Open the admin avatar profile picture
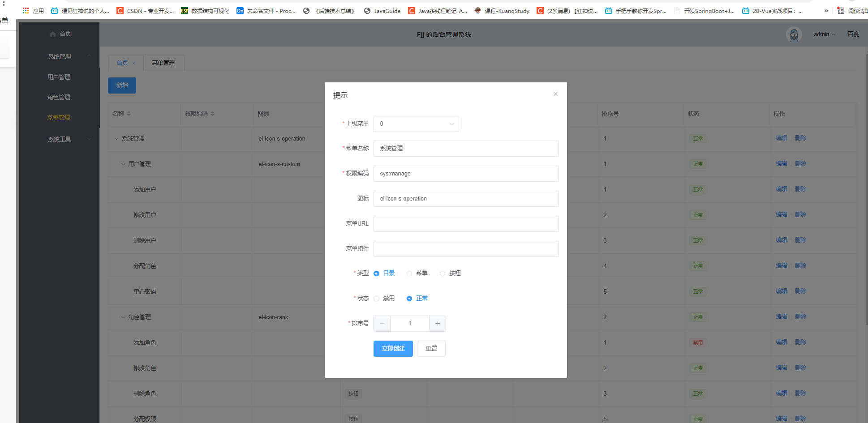The image size is (868, 423). click(794, 34)
